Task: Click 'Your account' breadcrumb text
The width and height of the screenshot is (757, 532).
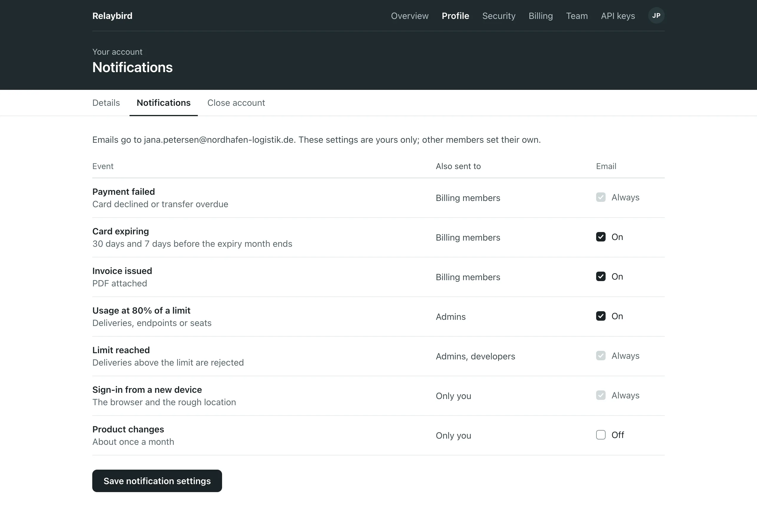Action: tap(117, 52)
